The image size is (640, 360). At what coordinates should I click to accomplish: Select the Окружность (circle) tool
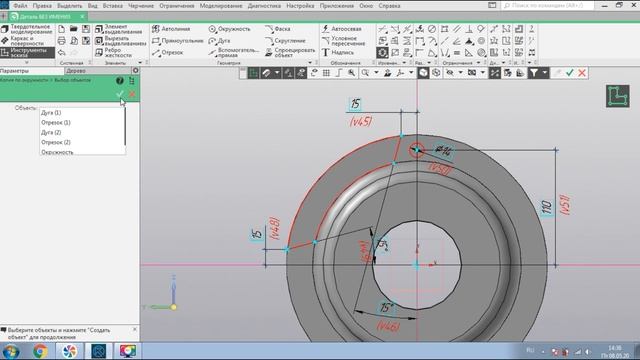click(x=229, y=29)
